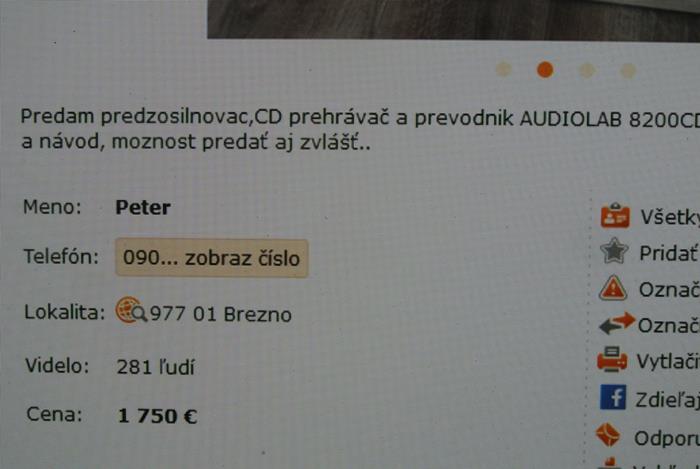Viewport: 700px width, 469px height.
Task: Select the fourth gallery dot indicator
Action: coord(628,71)
